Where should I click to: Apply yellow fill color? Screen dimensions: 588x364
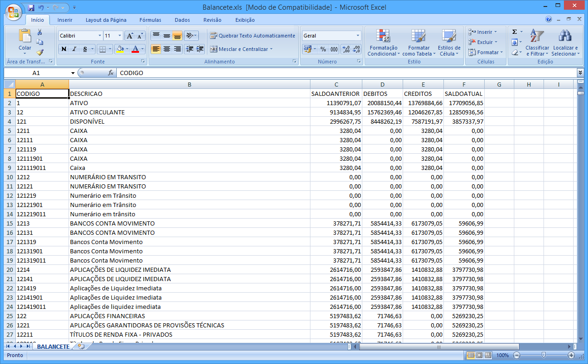120,49
